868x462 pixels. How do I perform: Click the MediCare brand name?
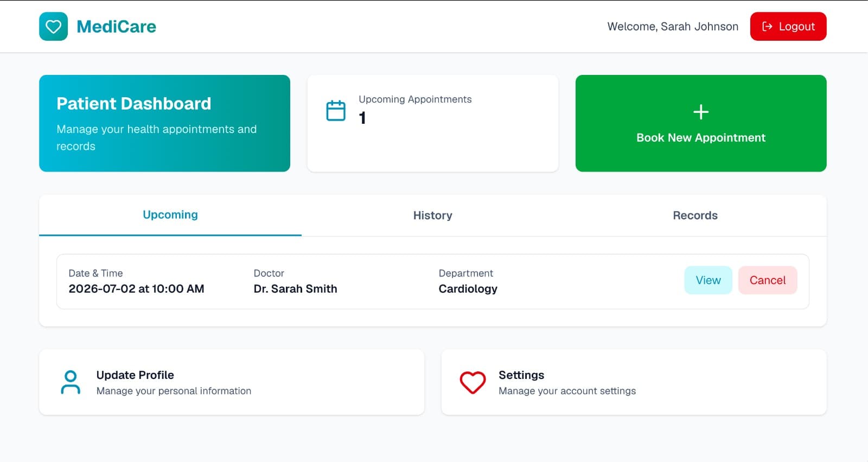tap(116, 27)
